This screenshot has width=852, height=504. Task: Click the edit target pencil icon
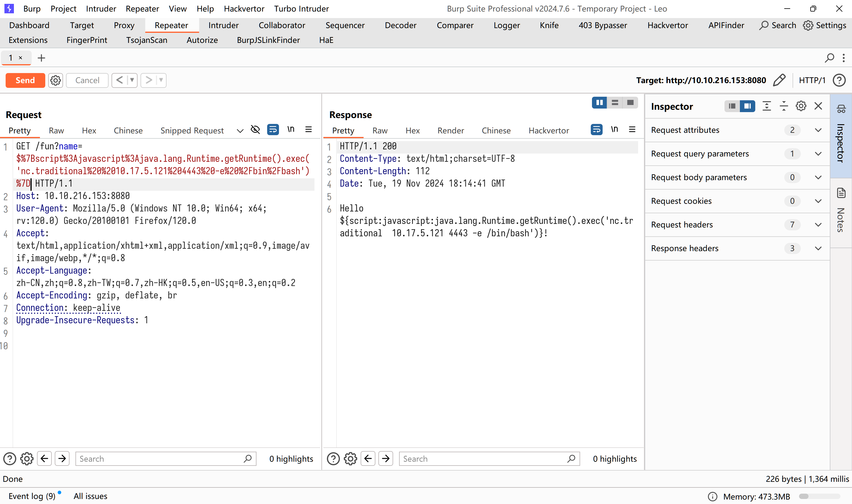click(779, 80)
